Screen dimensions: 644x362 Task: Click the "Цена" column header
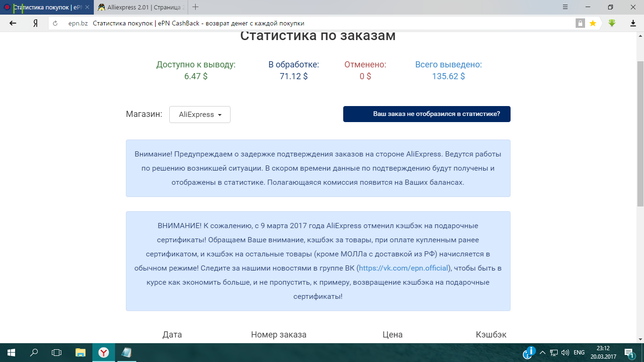[393, 335]
